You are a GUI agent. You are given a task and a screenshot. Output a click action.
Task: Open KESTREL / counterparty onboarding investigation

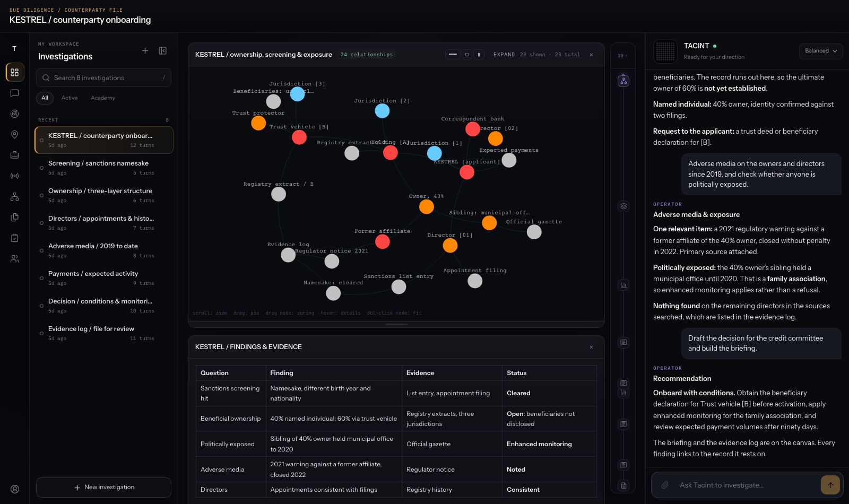(x=104, y=140)
